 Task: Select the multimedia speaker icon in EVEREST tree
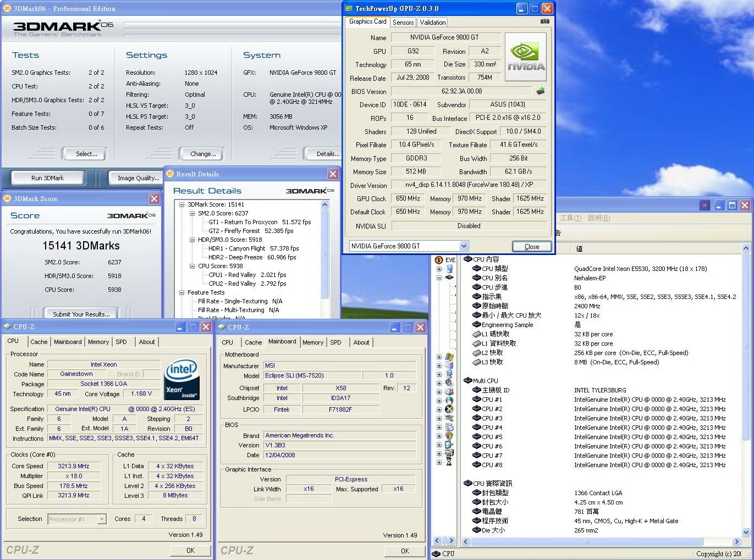[449, 383]
